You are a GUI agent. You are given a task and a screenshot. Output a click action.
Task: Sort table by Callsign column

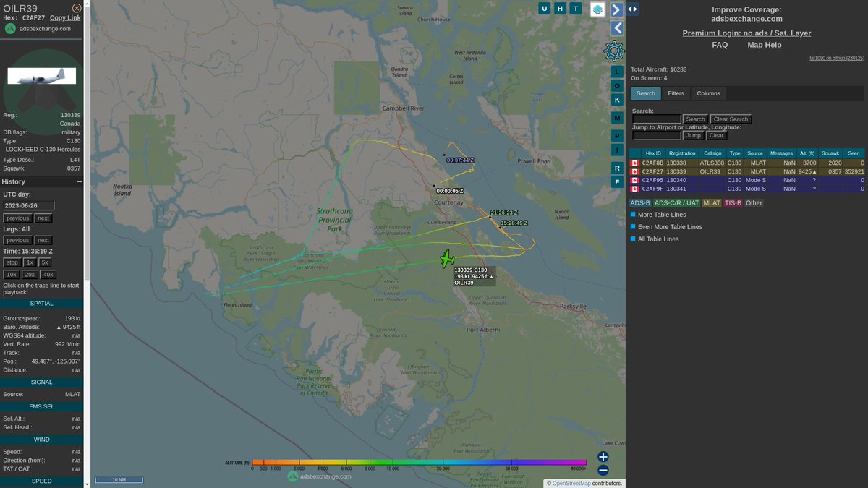pos(712,153)
